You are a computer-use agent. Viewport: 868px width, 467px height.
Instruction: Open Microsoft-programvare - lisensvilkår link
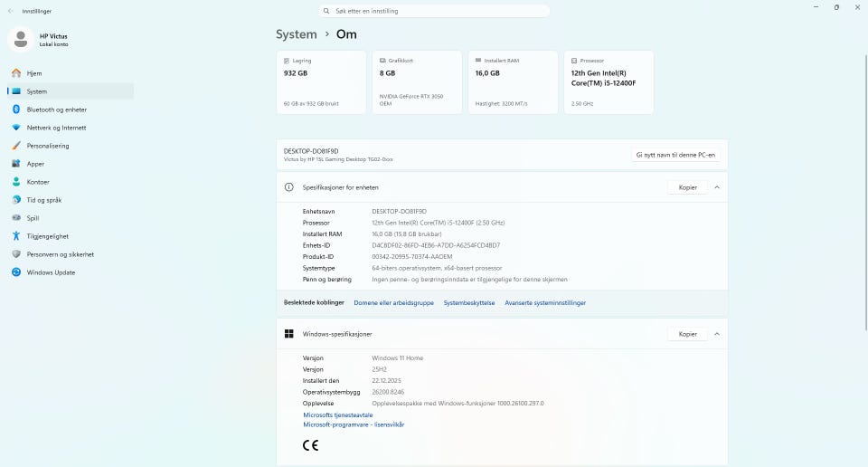coord(354,424)
